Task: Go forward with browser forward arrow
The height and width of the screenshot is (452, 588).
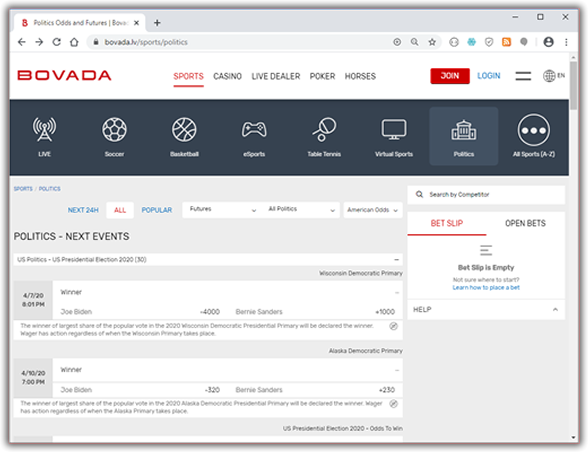Action: coord(39,42)
